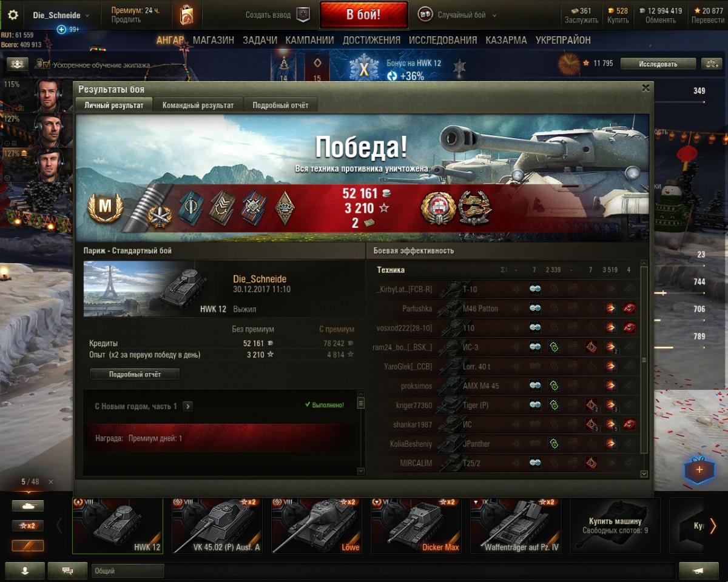The height and width of the screenshot is (582, 728).
Task: Expand the С Новым годом mission arrow
Action: click(187, 406)
